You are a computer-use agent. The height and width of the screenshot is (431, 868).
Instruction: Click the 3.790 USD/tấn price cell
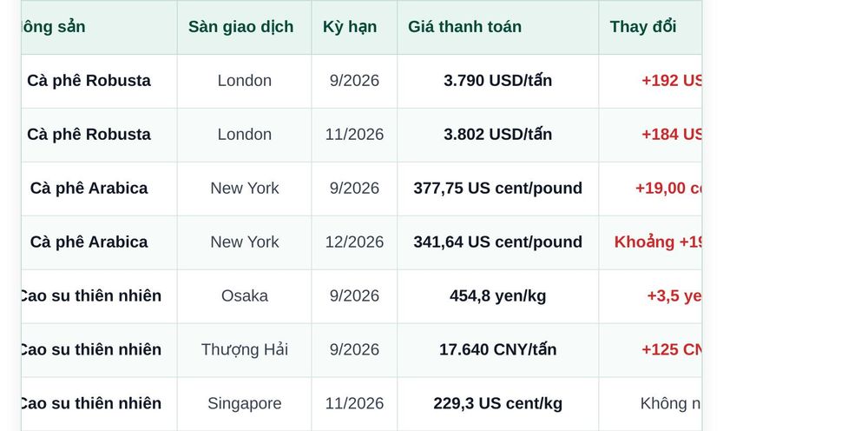[x=497, y=80]
